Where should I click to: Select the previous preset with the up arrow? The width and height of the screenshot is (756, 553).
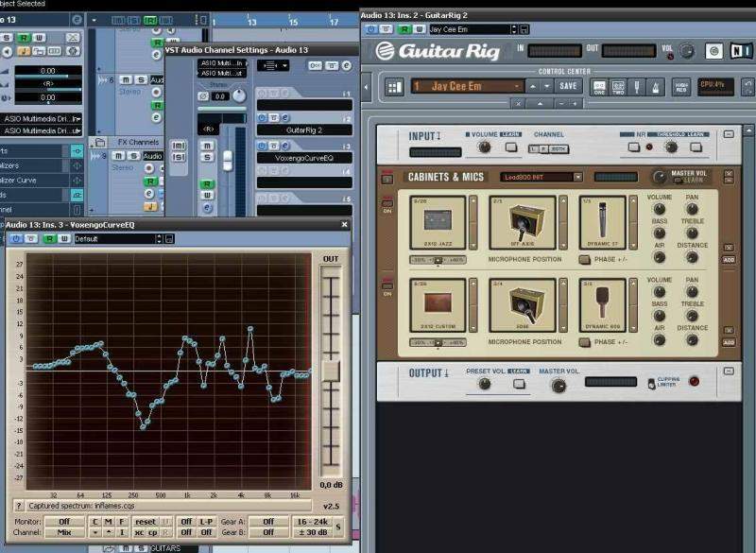(533, 86)
